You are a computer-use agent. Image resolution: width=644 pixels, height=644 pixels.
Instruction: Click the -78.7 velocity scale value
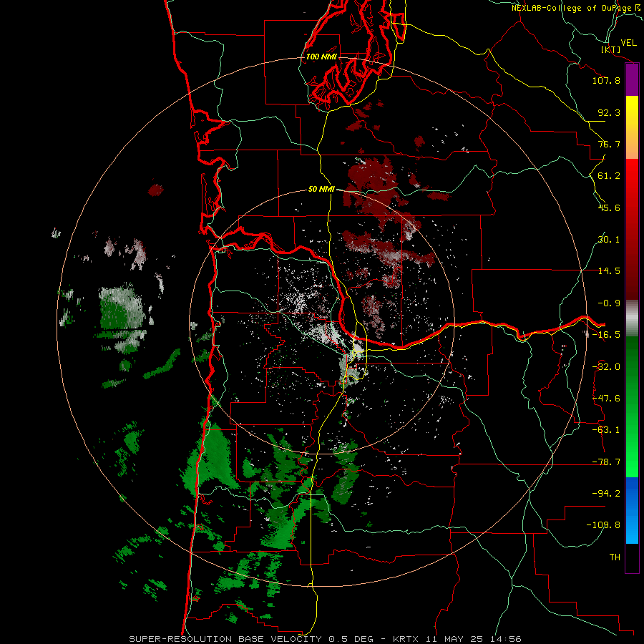tap(606, 462)
